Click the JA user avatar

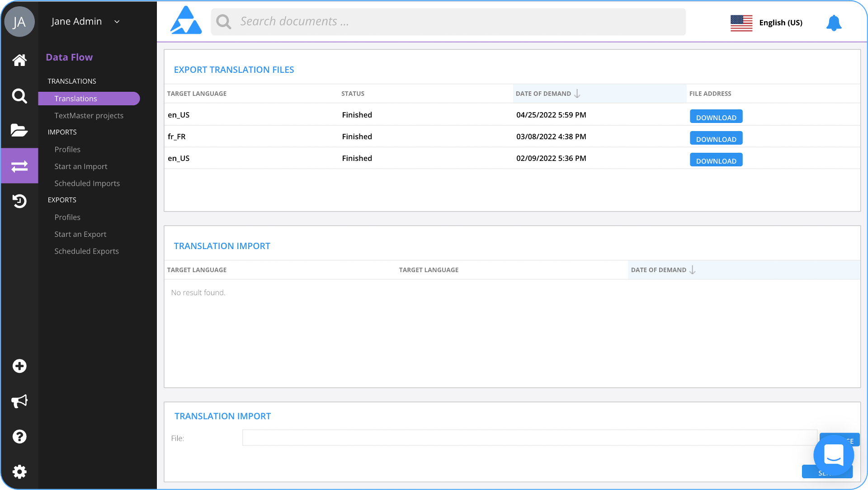(x=19, y=22)
